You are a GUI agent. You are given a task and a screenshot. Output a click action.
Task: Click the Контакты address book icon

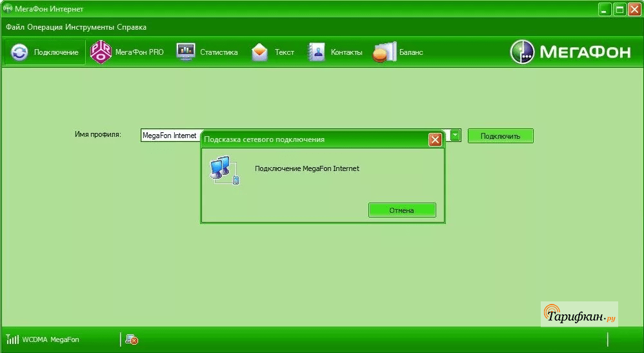click(x=316, y=52)
